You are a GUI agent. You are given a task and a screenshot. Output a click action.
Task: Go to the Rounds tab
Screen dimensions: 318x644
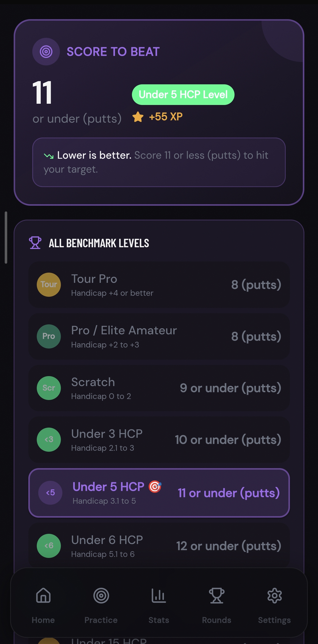pos(216,605)
